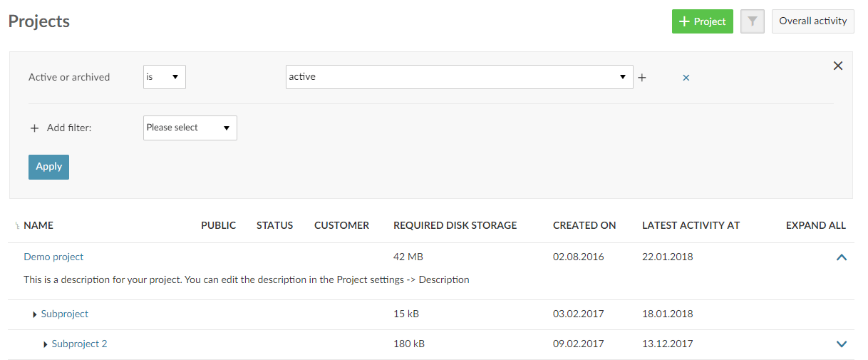Open the 'is' operator dropdown
Screen dimensions: 868x360
point(165,77)
